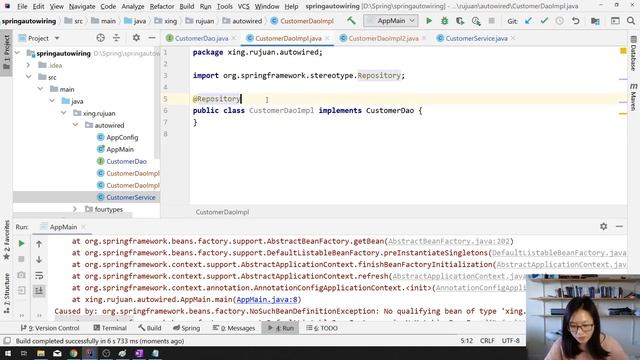Viewport: 640px width, 360px height.
Task: Open project structure icon in toolbar
Action: pos(596,21)
